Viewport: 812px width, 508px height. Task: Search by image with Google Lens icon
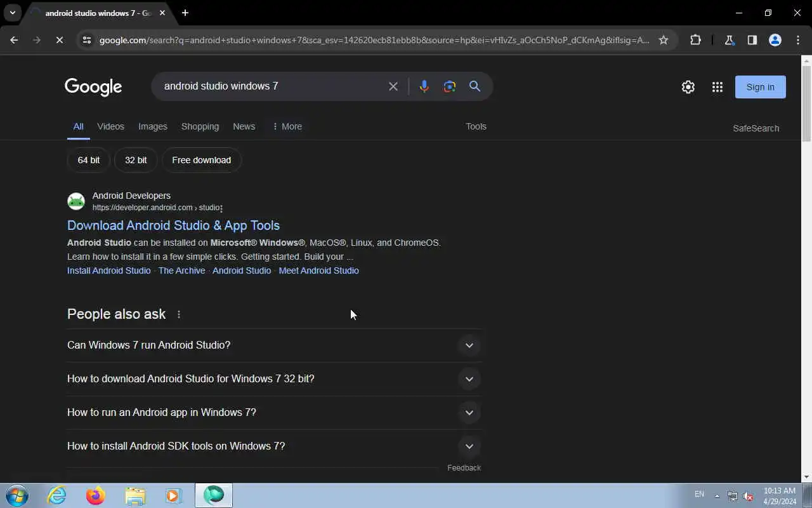(450, 86)
